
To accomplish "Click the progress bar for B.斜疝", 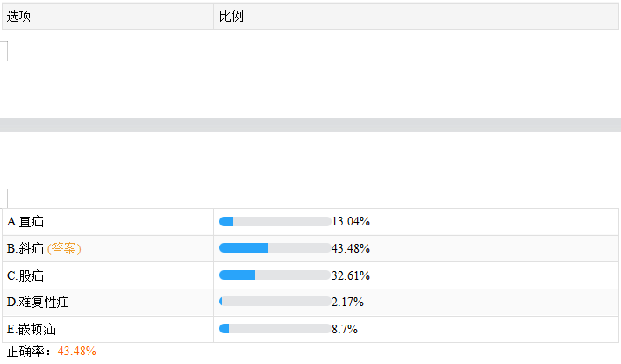I will tap(275, 248).
